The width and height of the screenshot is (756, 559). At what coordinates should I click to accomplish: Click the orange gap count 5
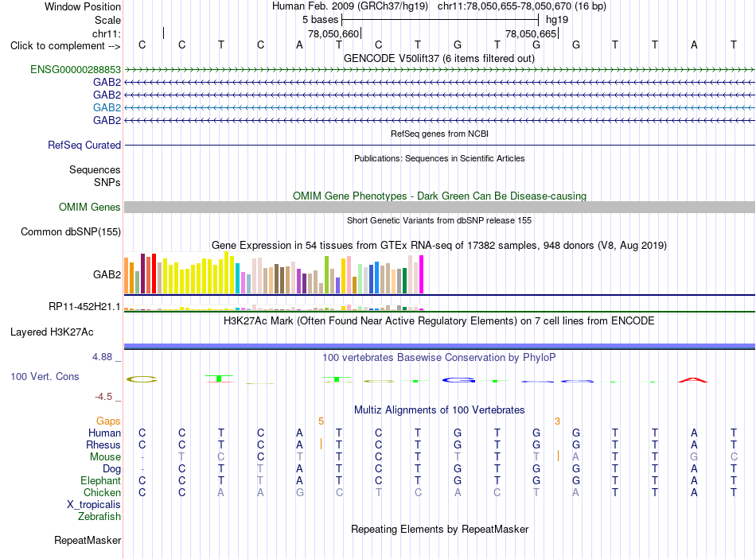point(321,421)
